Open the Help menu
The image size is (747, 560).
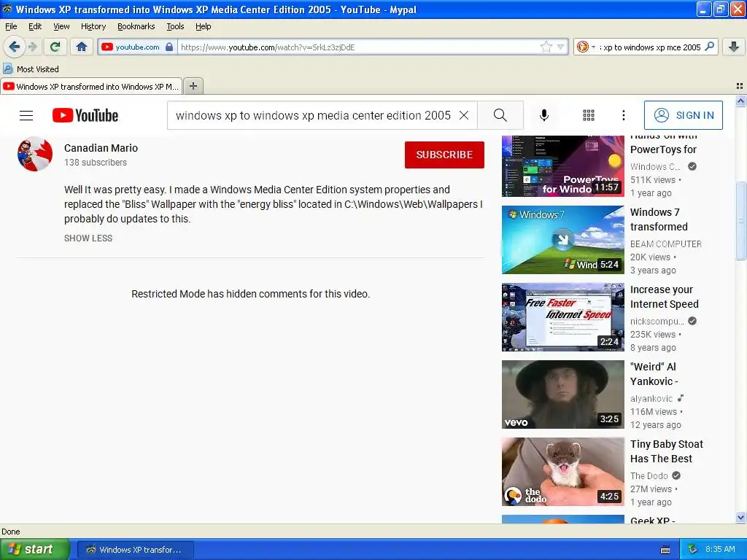tap(203, 26)
